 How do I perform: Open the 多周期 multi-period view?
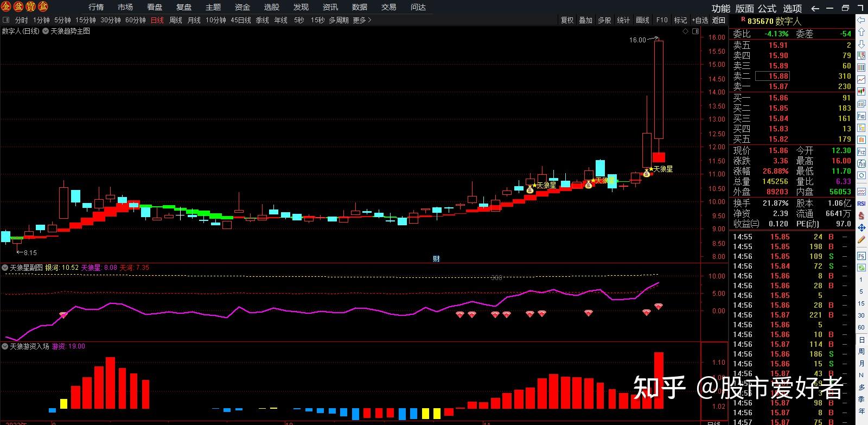(x=339, y=20)
